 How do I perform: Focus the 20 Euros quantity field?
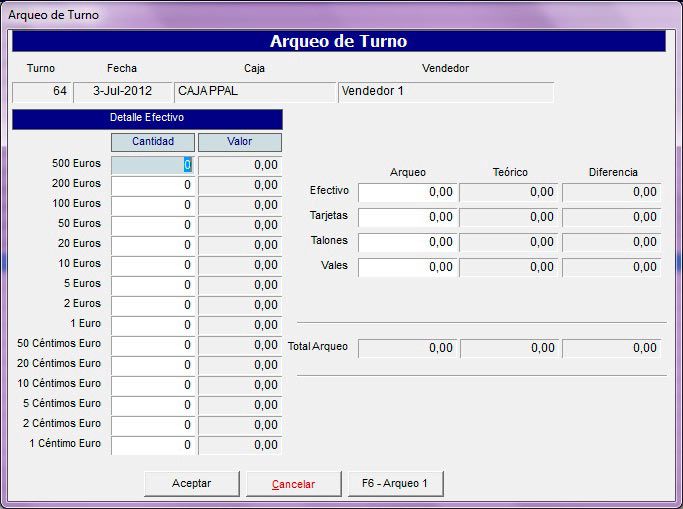point(153,245)
